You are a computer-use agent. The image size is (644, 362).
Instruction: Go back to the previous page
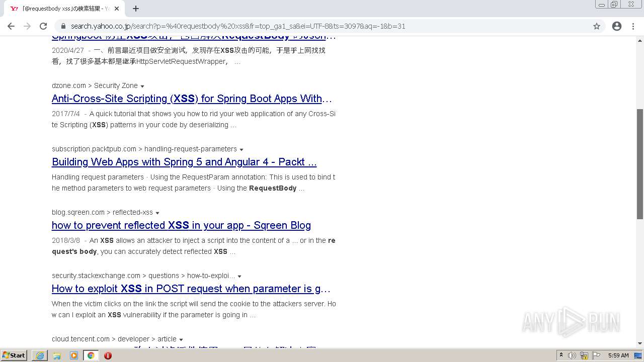coord(11,26)
